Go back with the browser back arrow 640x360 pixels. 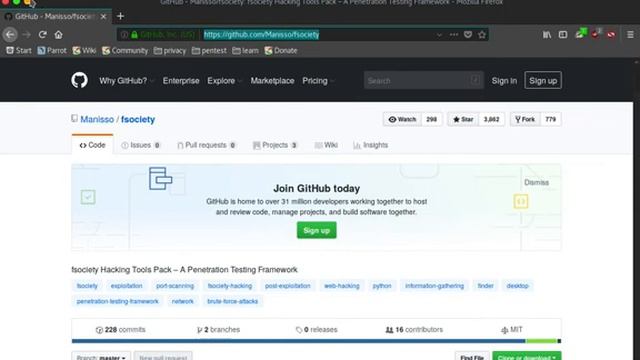tap(10, 35)
